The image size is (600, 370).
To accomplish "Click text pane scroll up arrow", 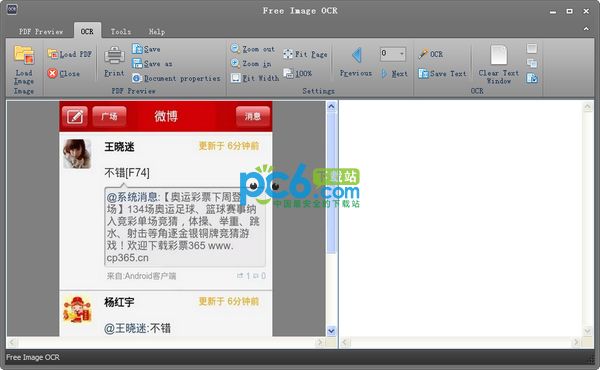I will click(x=588, y=108).
